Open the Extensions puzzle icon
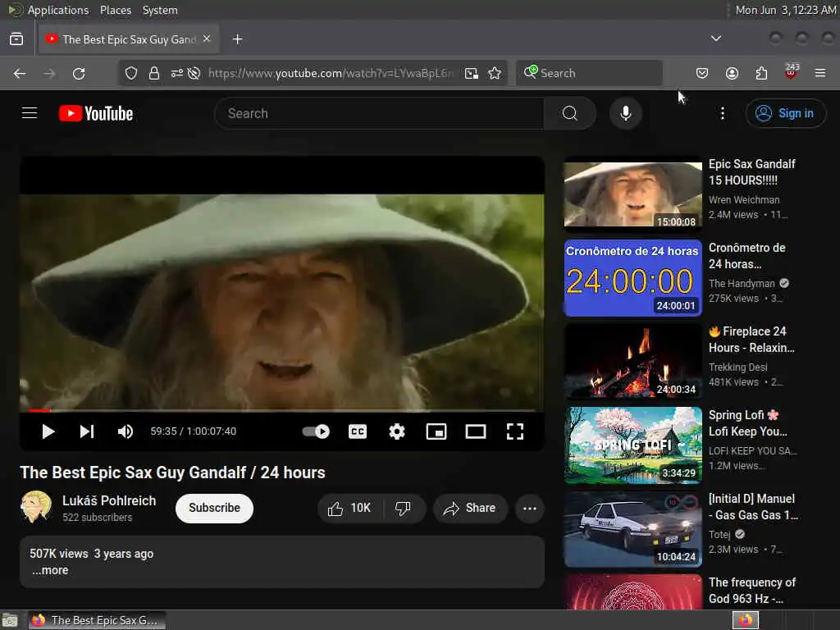The image size is (840, 630). click(x=761, y=73)
